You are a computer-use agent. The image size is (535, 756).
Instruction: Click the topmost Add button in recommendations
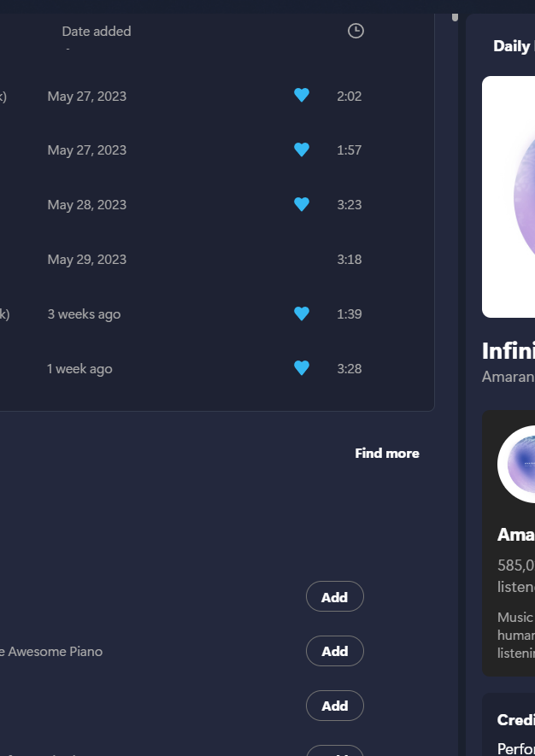tap(334, 596)
